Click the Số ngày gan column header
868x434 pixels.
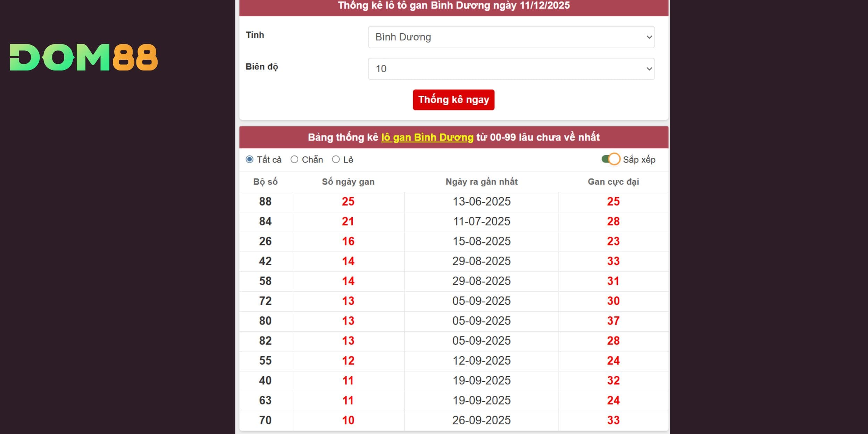[x=348, y=182]
